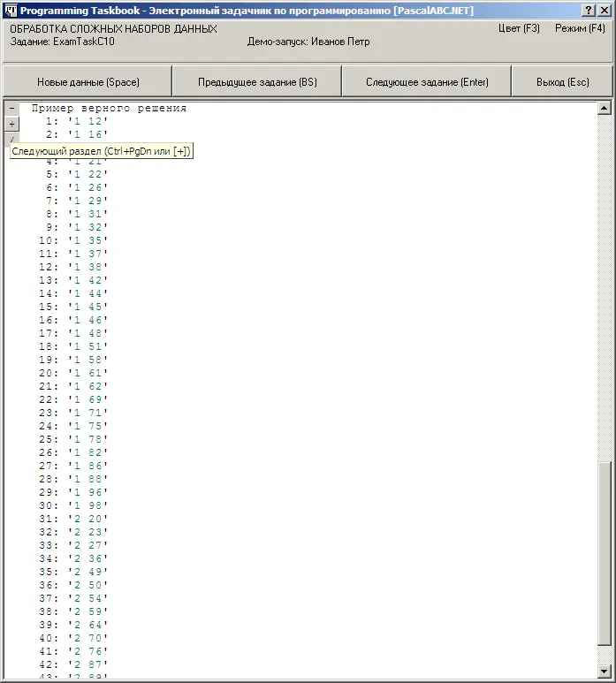This screenshot has width=616, height=683.
Task: Click the scrollbar up arrow
Action: point(604,108)
